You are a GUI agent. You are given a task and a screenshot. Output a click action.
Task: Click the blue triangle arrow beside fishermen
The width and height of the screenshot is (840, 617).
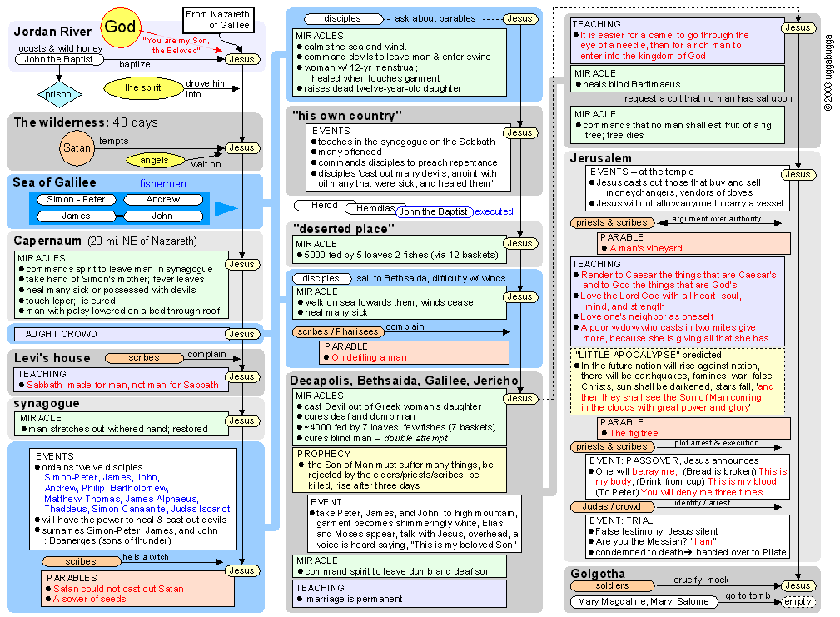tap(226, 209)
